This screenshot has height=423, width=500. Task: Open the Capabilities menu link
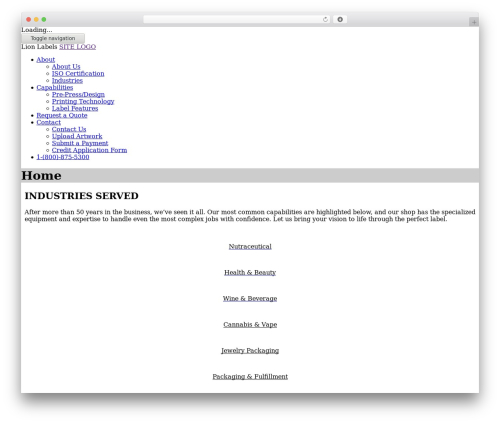point(55,88)
